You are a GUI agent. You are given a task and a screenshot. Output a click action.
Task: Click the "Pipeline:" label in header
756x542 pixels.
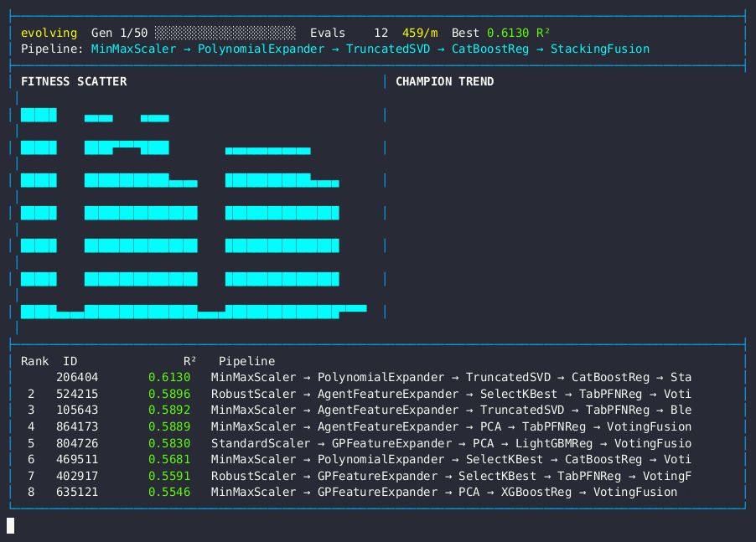(52, 49)
